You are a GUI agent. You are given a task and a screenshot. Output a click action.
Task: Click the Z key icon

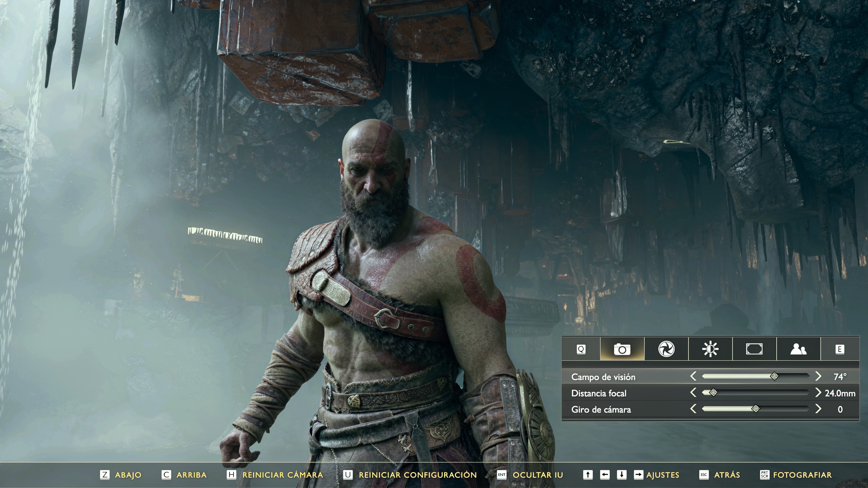105,475
